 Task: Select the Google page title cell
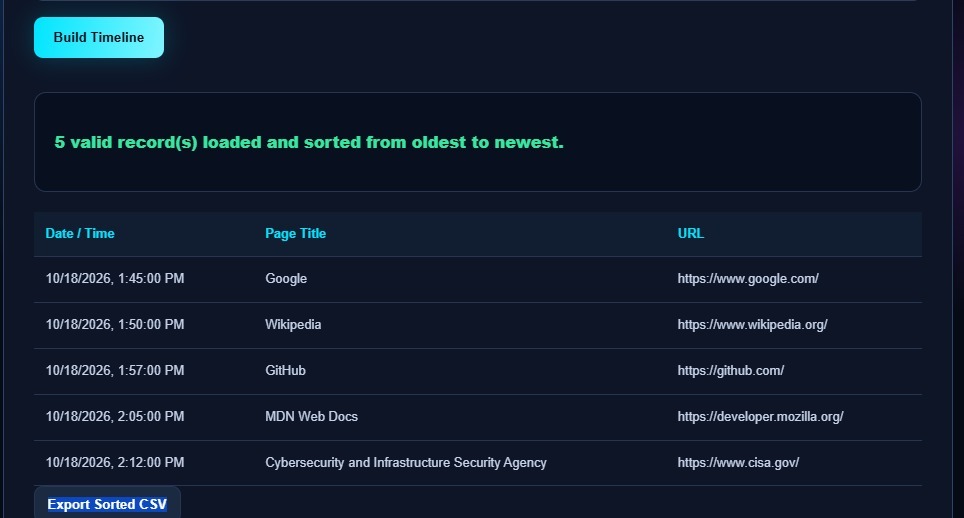pyautogui.click(x=286, y=278)
